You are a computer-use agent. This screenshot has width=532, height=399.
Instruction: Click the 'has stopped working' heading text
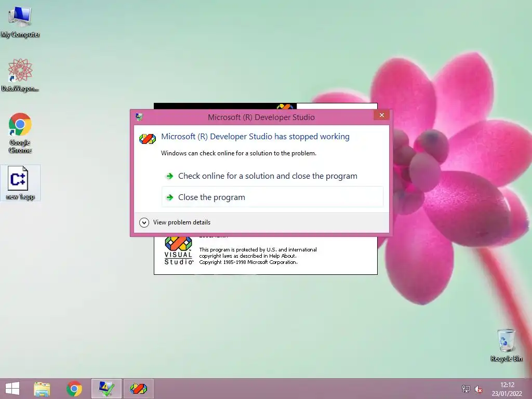(255, 137)
